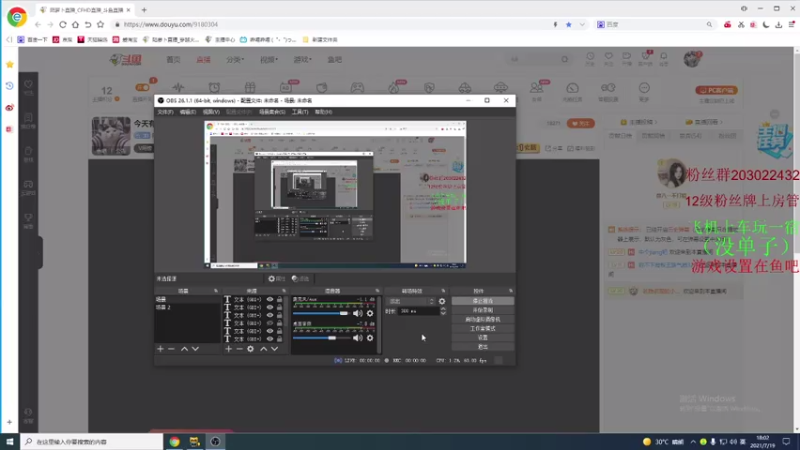Open the watch history clock icon in Douyu header
This screenshot has height=450, width=800.
click(x=590, y=56)
